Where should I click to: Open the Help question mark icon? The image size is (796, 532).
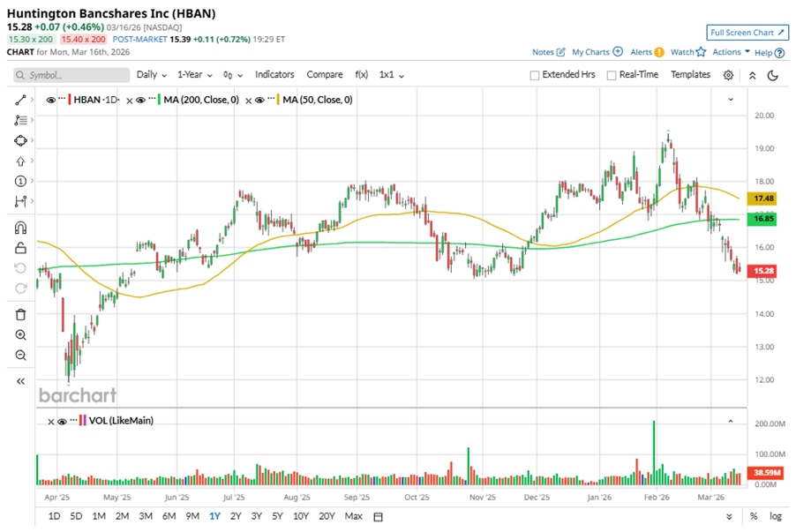point(780,53)
